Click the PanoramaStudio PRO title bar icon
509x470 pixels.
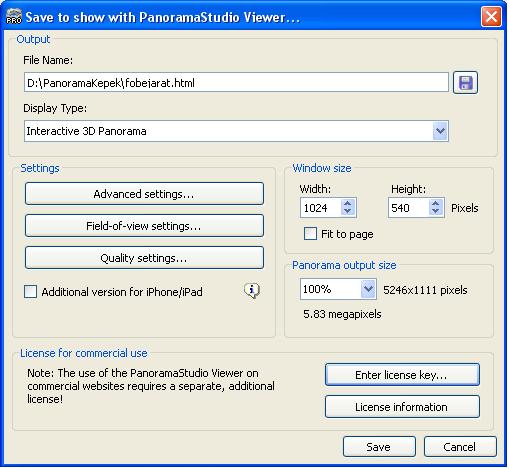pos(14,17)
